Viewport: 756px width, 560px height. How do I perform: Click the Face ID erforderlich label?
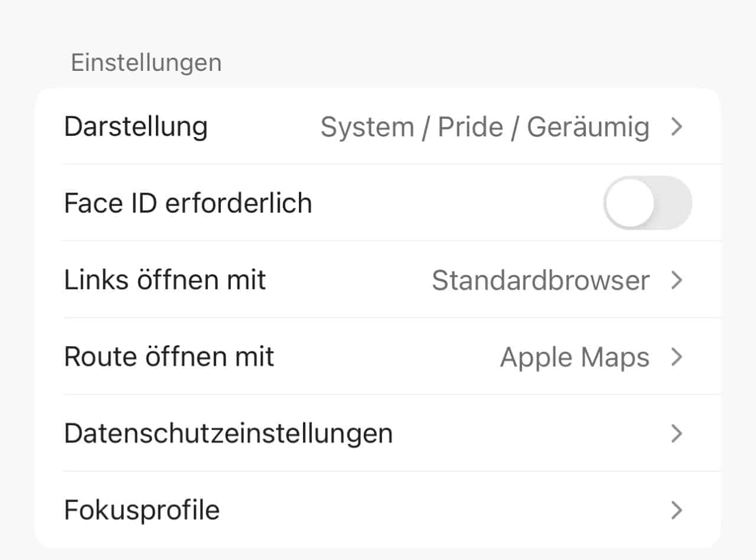(x=188, y=203)
